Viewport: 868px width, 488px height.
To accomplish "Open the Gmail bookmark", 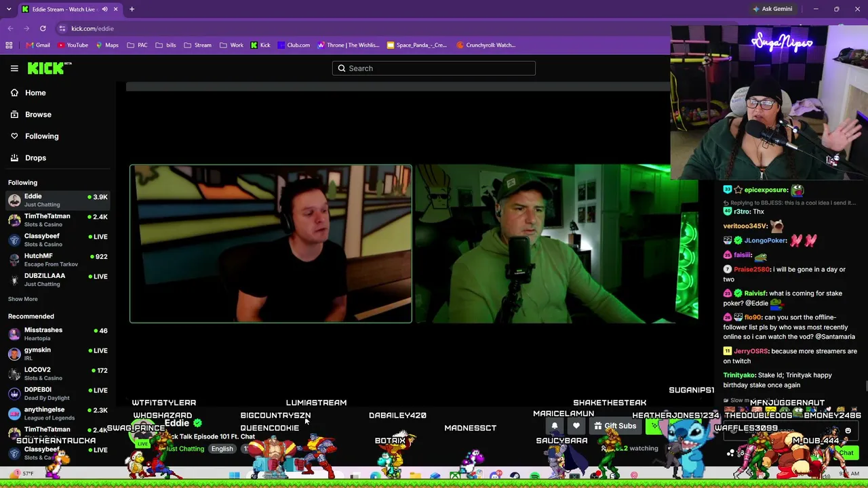I will tap(38, 45).
